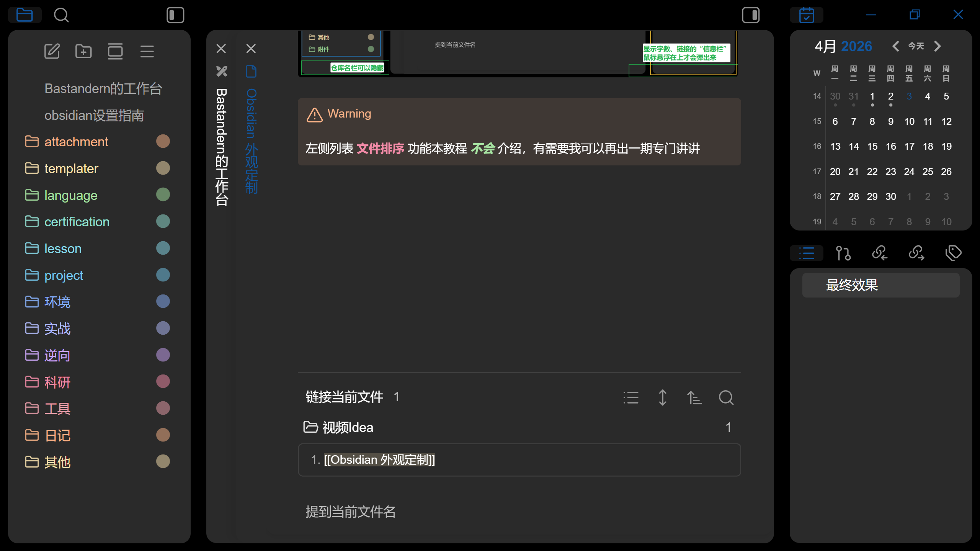Open the [[Obsidian 外观定制]] backlink

[379, 459]
